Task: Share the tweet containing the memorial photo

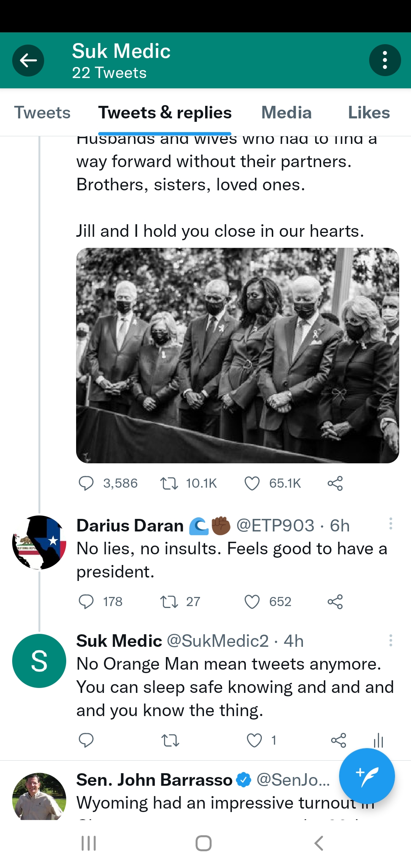Action: pyautogui.click(x=335, y=483)
